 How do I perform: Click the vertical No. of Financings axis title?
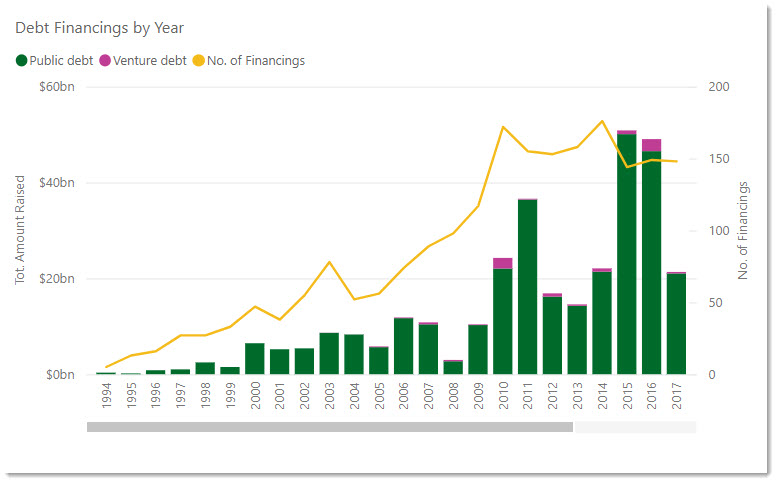pos(743,230)
